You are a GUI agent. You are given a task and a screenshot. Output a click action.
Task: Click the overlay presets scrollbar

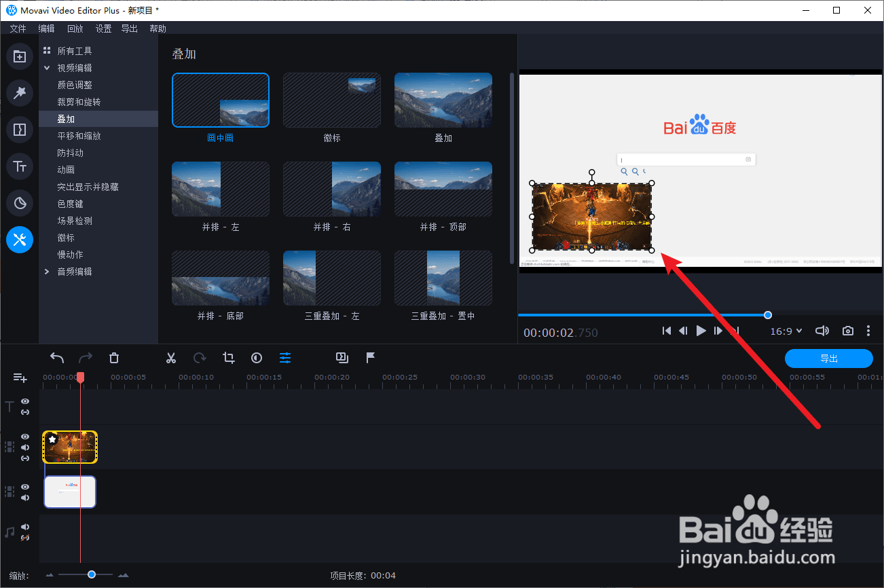(512, 167)
